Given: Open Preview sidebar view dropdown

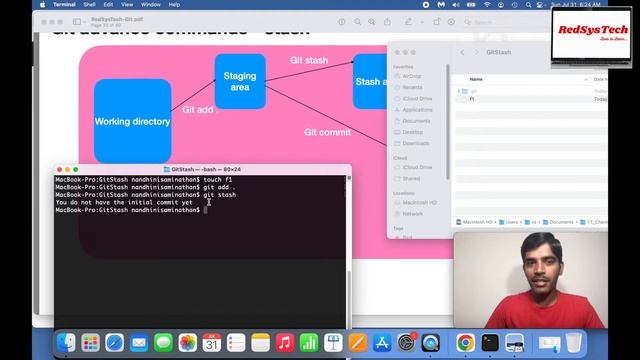Looking at the screenshot, I should click(x=79, y=22).
